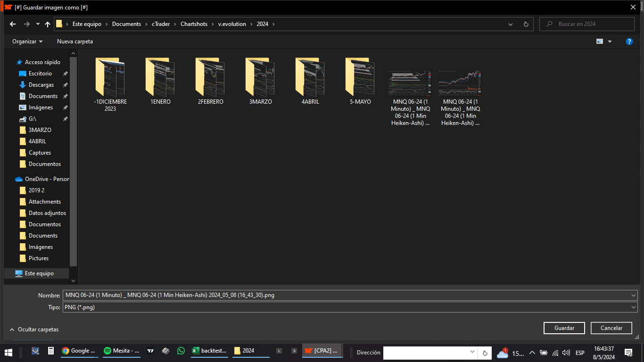The height and width of the screenshot is (362, 644).
Task: Expand the Nombre filename dropdown arrow
Action: 633,296
